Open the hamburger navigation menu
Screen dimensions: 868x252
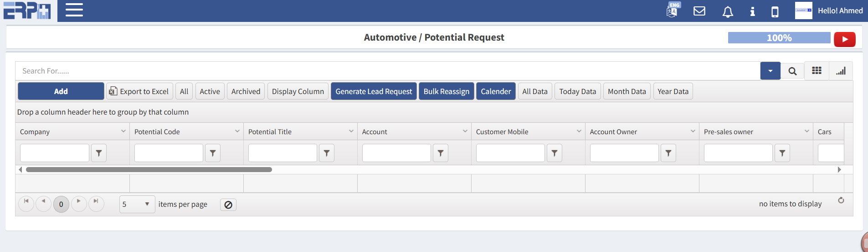pos(74,10)
